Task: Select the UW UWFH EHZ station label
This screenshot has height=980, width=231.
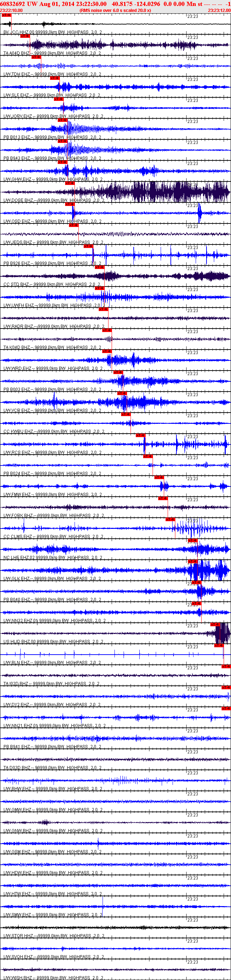Action: point(54,305)
